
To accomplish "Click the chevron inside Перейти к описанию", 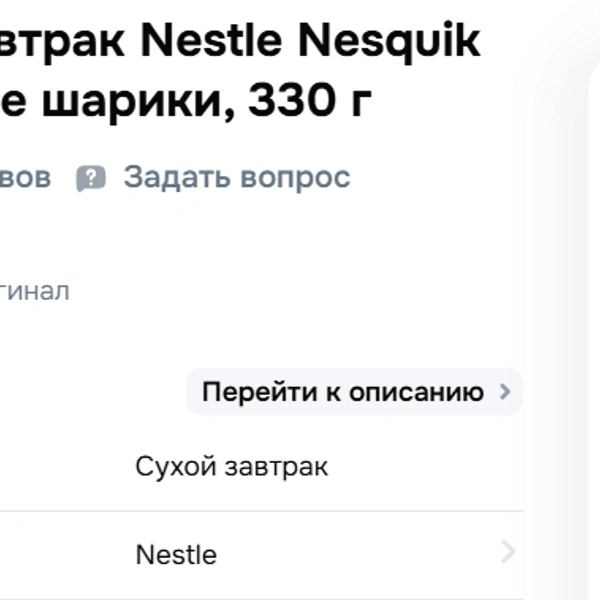I will pyautogui.click(x=504, y=392).
